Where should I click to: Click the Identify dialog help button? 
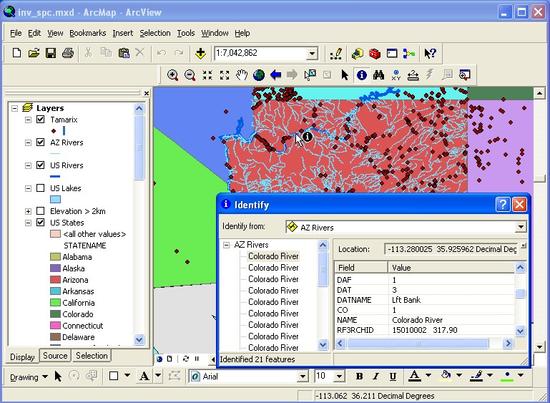coord(503,204)
